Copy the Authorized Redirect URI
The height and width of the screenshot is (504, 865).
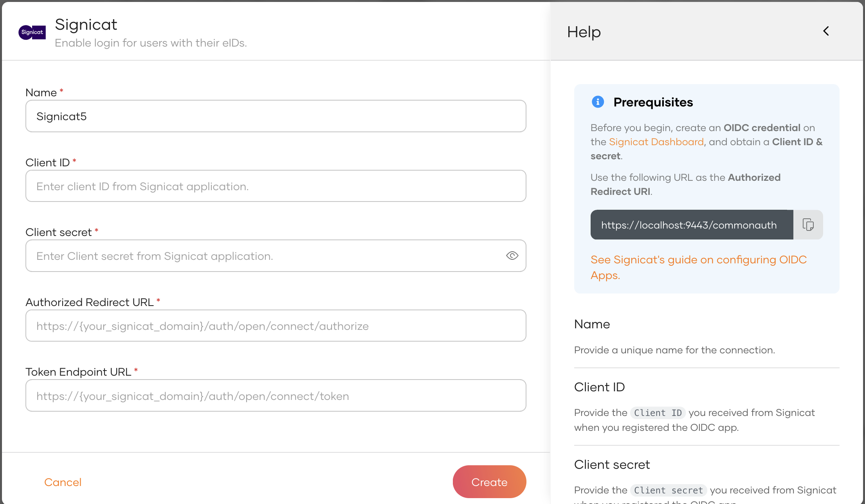[x=808, y=225]
